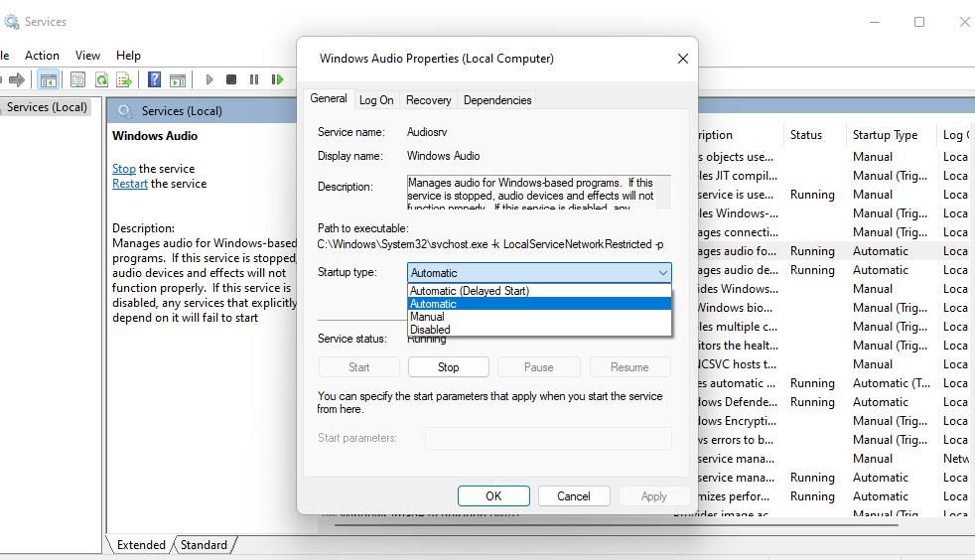This screenshot has width=975, height=560.
Task: Click the "ICSVC hosts t..." row description
Action: (738, 364)
